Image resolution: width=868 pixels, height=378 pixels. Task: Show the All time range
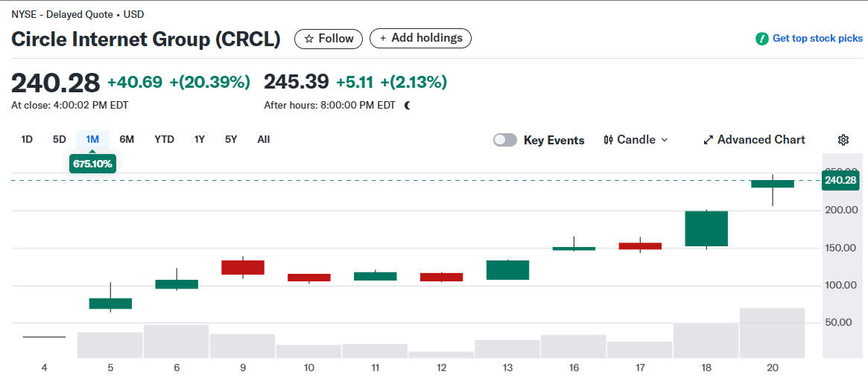tap(264, 139)
